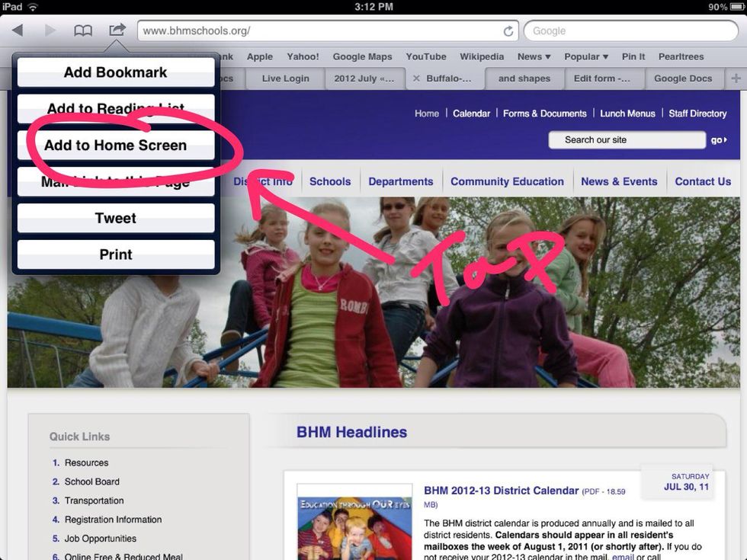747x560 pixels.
Task: Tap the Safari back arrow
Action: 18,30
